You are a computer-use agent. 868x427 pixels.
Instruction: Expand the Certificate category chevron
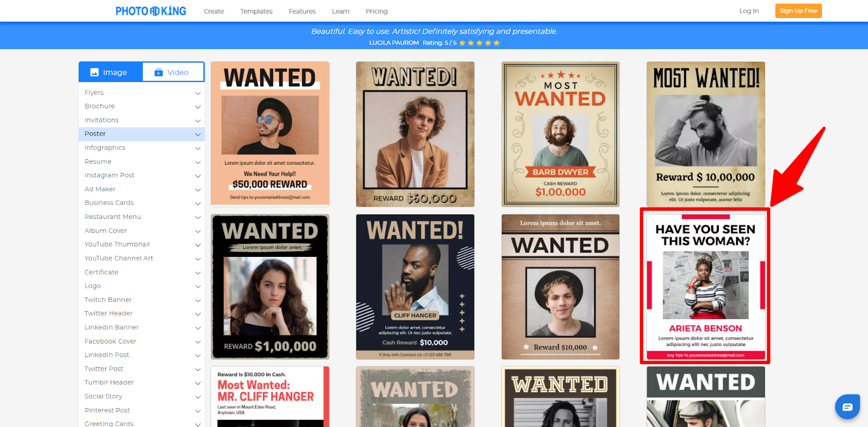(198, 273)
